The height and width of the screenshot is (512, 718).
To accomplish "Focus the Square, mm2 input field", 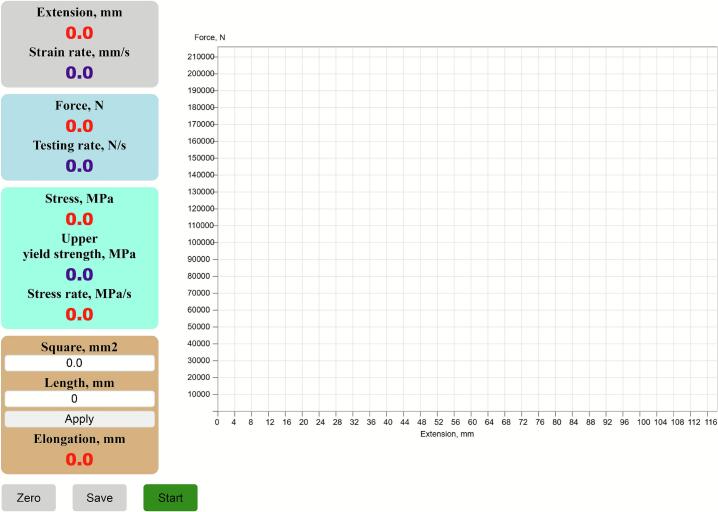I will pyautogui.click(x=80, y=363).
